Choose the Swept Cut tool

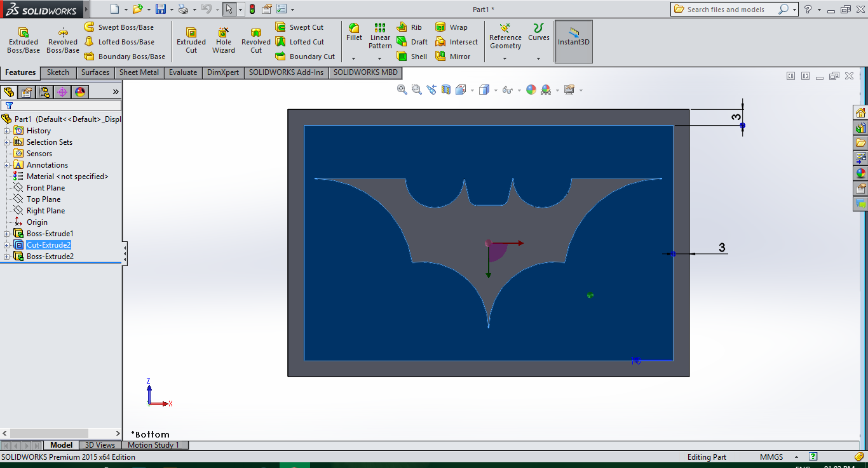pyautogui.click(x=299, y=27)
